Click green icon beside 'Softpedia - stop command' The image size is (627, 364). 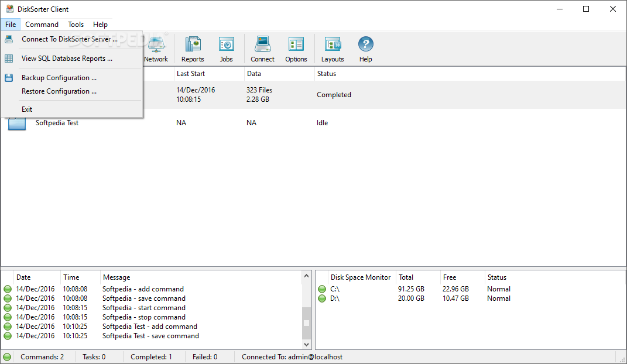point(8,317)
